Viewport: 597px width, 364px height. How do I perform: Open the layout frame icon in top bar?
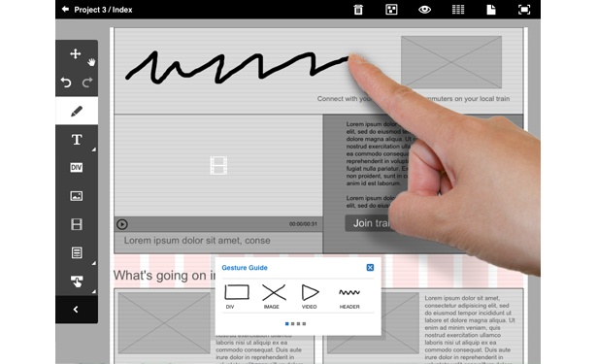click(x=391, y=10)
